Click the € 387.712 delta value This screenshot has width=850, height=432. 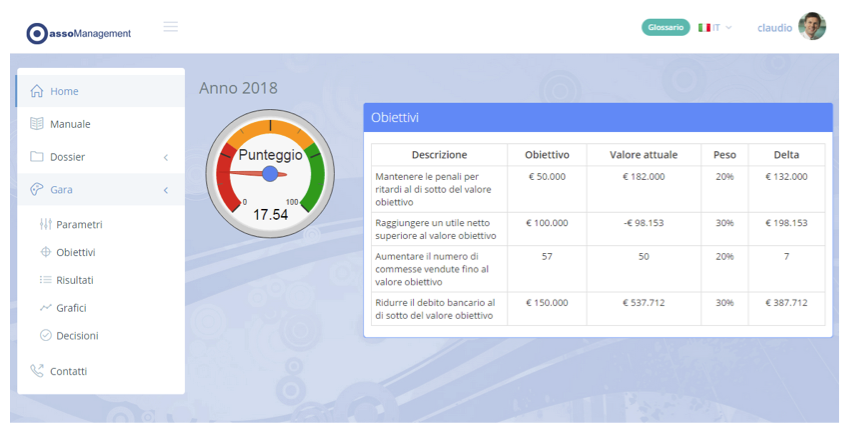click(787, 302)
